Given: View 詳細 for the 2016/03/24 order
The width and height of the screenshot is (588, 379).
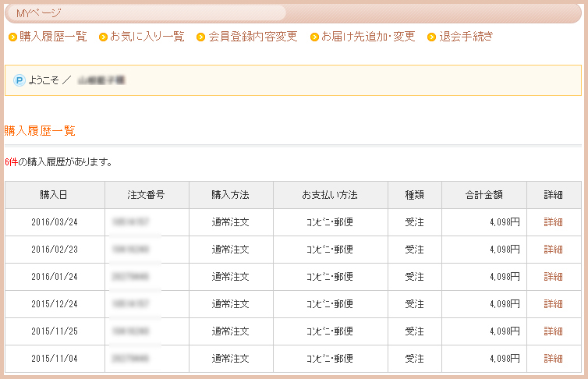Looking at the screenshot, I should 553,222.
